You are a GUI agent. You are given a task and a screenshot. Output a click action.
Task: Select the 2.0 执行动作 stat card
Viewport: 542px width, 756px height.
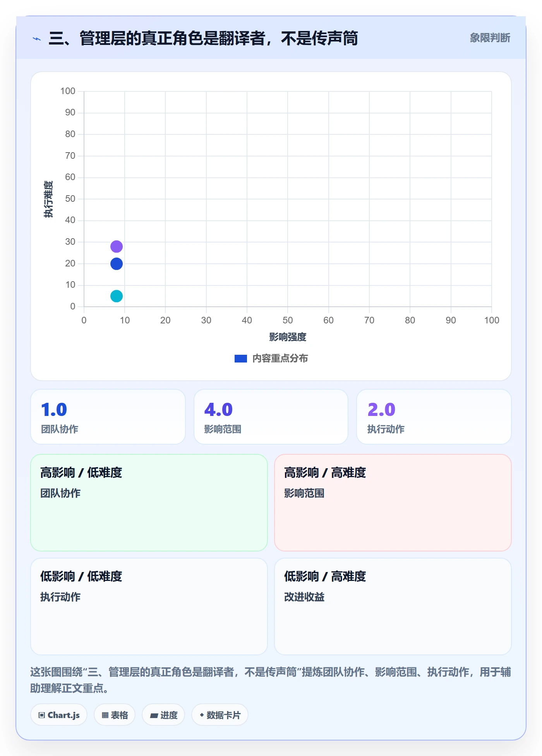[434, 417]
